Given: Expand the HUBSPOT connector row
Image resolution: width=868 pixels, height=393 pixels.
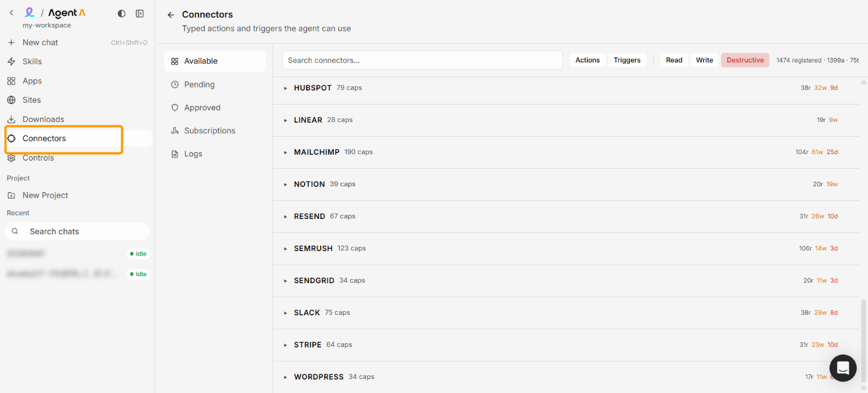Looking at the screenshot, I should tap(566, 88).
